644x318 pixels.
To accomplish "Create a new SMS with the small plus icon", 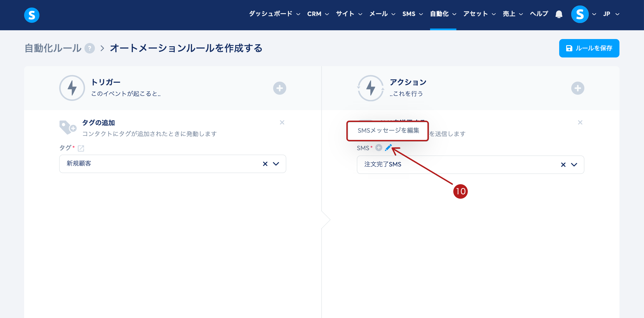I will pos(379,148).
